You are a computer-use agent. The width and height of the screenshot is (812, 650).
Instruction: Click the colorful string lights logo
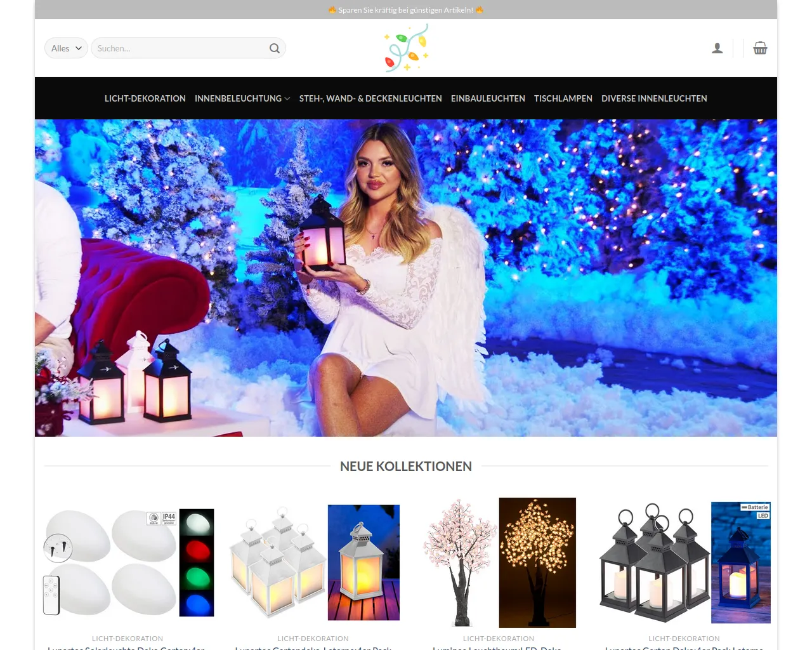pos(406,48)
